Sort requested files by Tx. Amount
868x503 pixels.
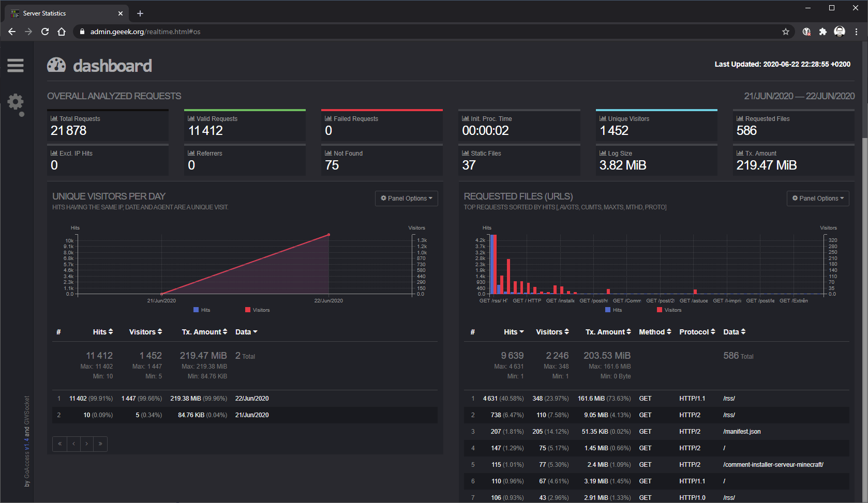(608, 332)
